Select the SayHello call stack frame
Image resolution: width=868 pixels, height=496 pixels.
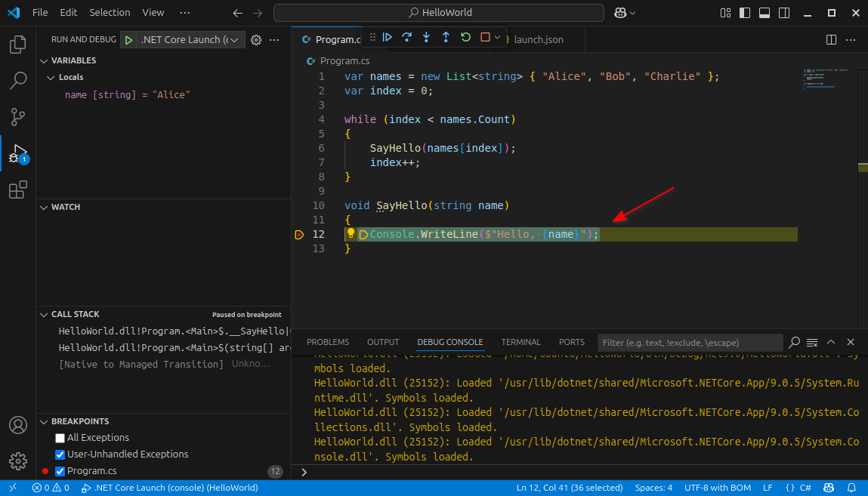pos(175,331)
